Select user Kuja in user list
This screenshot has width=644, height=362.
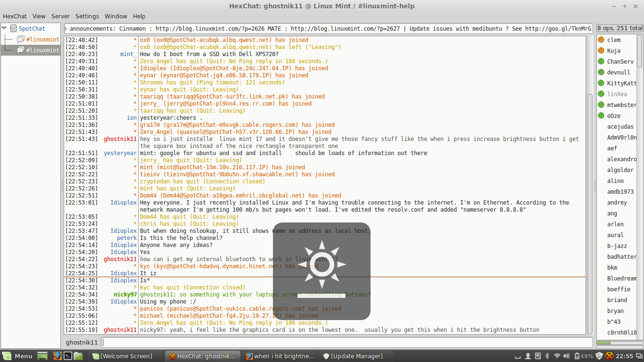(x=614, y=51)
